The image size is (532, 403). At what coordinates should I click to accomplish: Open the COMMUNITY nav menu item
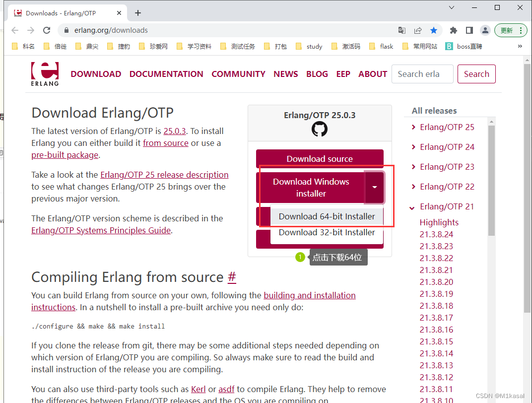(x=238, y=74)
